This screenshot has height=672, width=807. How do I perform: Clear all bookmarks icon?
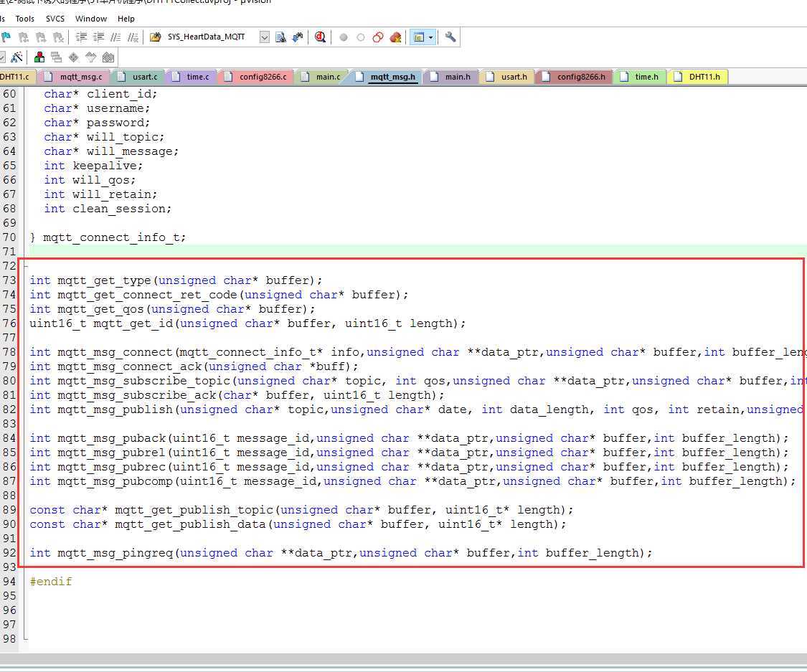[x=59, y=37]
